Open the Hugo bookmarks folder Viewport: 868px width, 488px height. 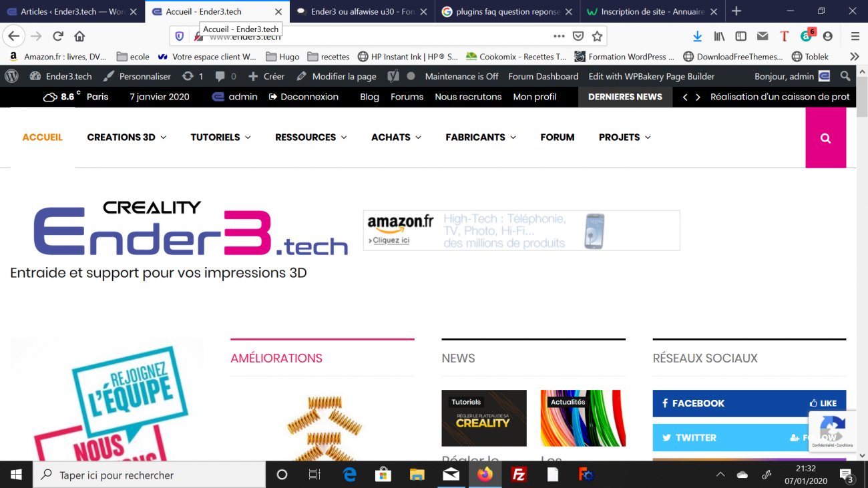tap(282, 57)
